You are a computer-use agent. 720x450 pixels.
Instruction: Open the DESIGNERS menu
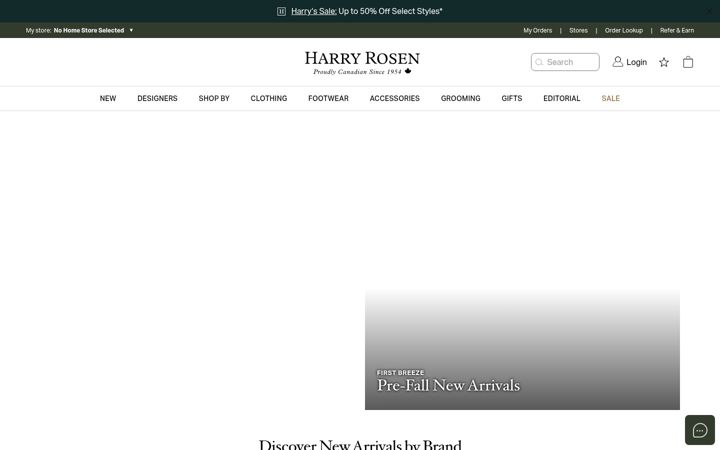click(157, 98)
